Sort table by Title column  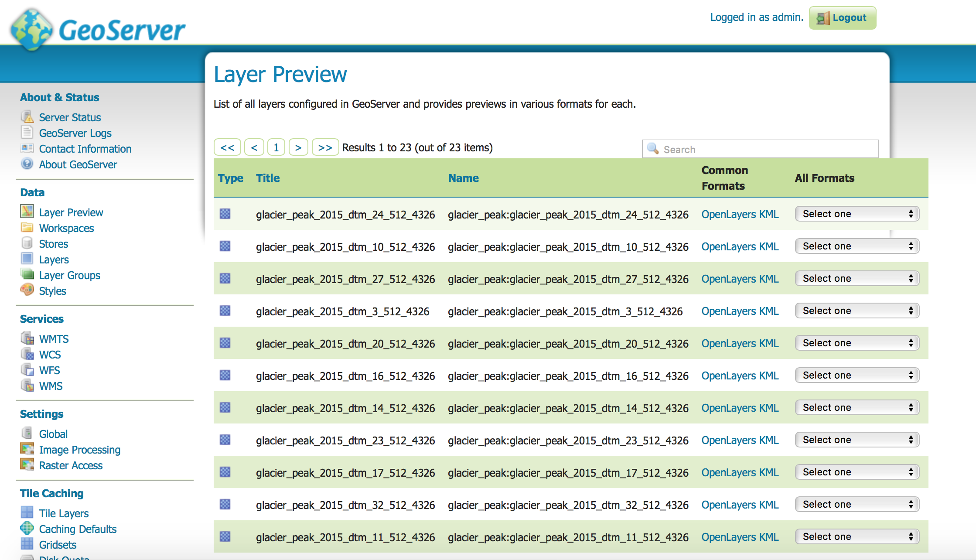[268, 178]
